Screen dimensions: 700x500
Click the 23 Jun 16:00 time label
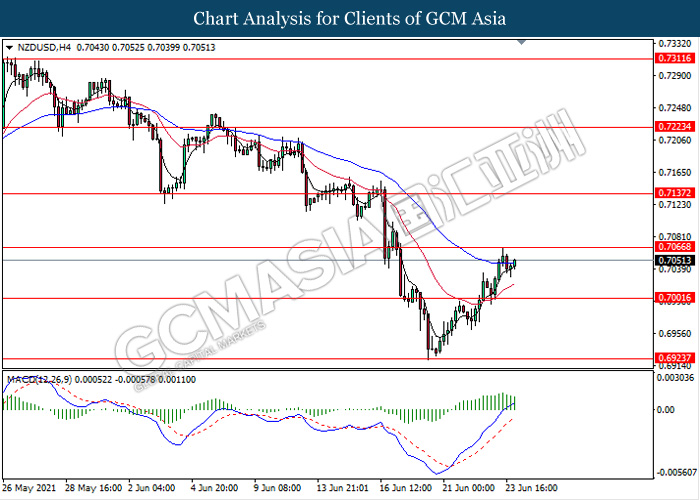tap(532, 488)
